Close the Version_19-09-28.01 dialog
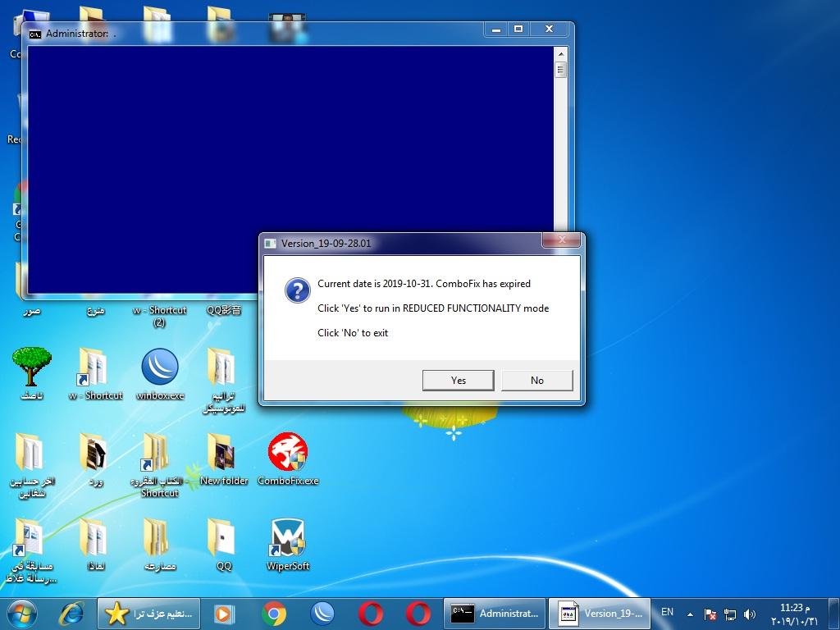Image resolution: width=840 pixels, height=630 pixels. [x=561, y=240]
